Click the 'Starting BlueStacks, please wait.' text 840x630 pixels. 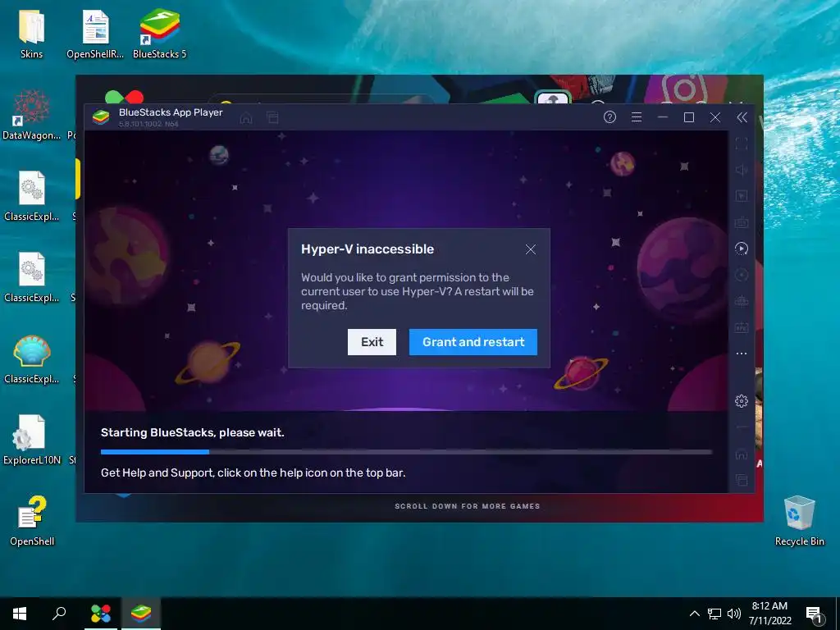tap(192, 432)
